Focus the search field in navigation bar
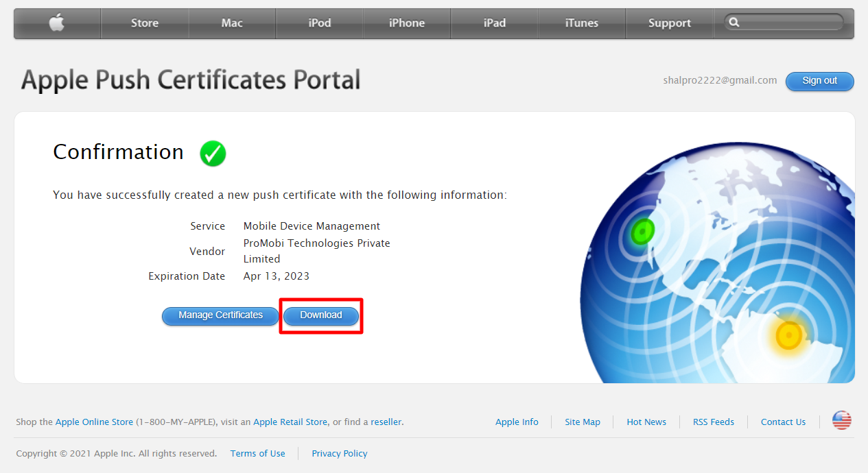Screen dimensions: 868x473 [x=784, y=23]
